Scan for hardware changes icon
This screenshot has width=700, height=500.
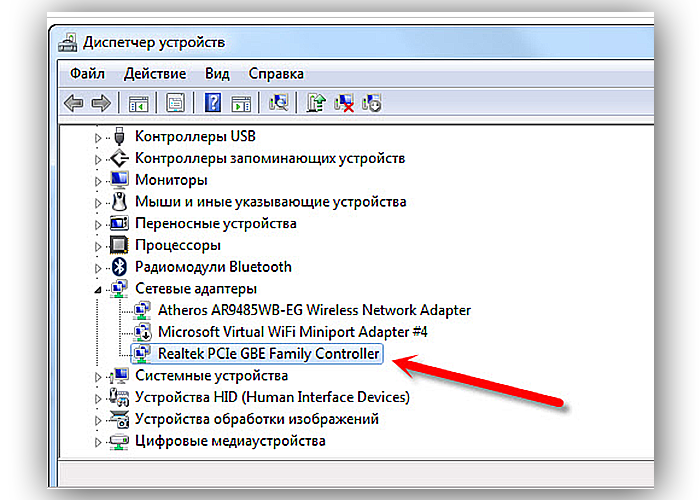click(279, 103)
